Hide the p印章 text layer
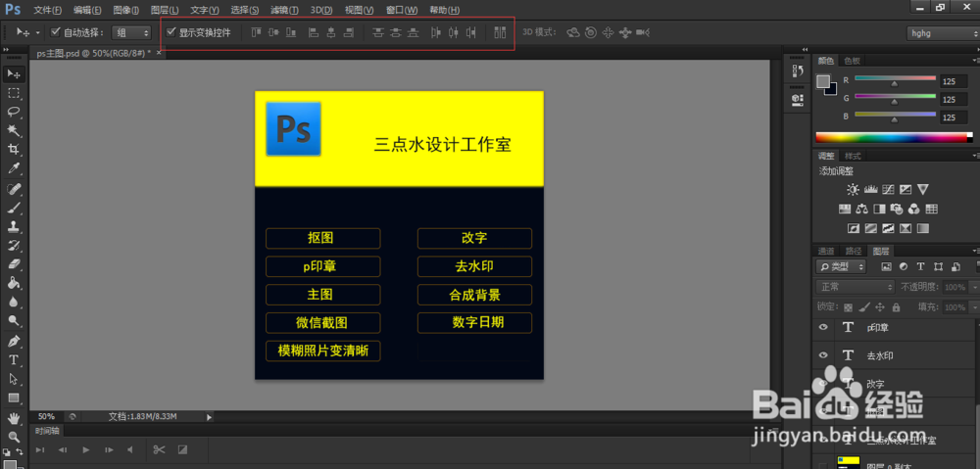The width and height of the screenshot is (980, 469). pyautogui.click(x=823, y=327)
